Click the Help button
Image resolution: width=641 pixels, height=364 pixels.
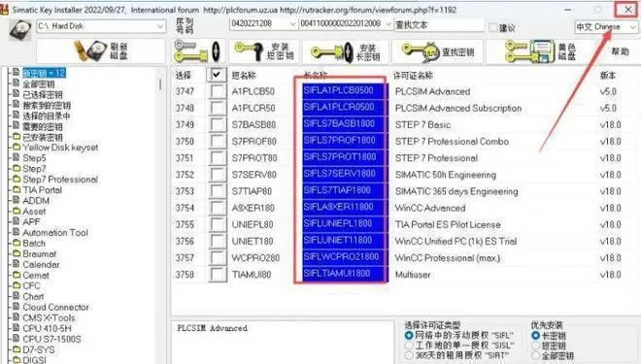(620, 51)
